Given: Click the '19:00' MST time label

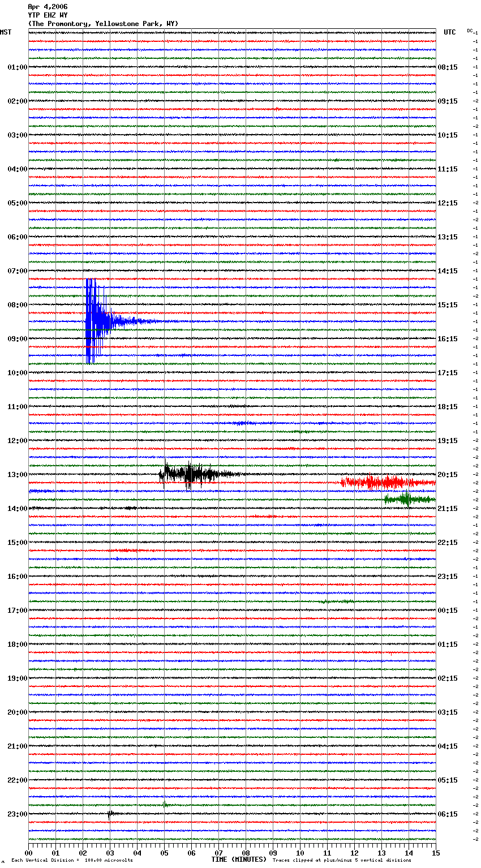Looking at the screenshot, I should [18, 678].
